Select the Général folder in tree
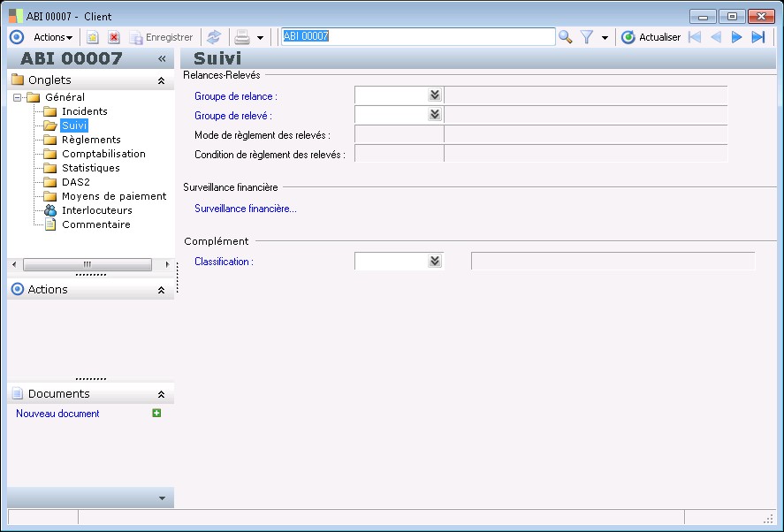The width and height of the screenshot is (784, 532). (x=65, y=97)
